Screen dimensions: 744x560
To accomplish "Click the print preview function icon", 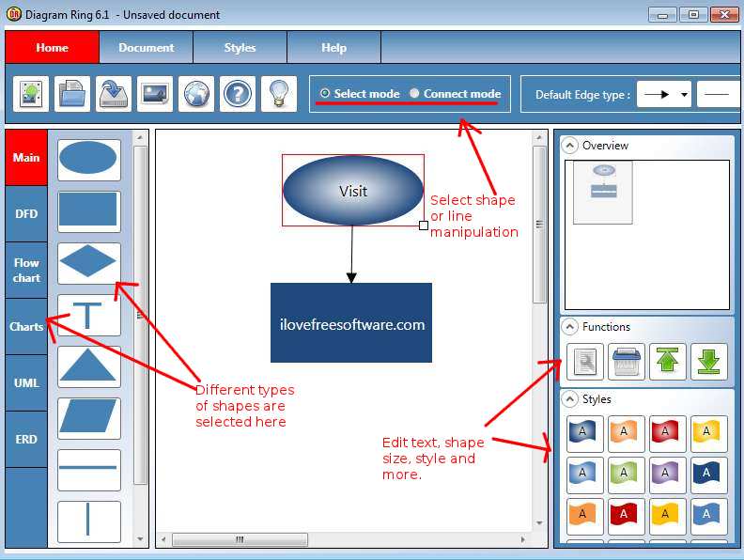I will point(584,362).
